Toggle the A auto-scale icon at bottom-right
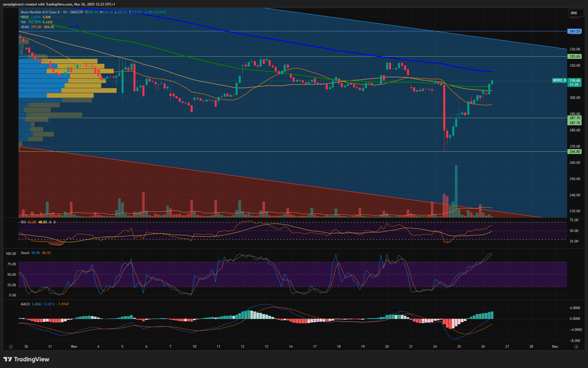This screenshot has height=368, width=588. 576,347
